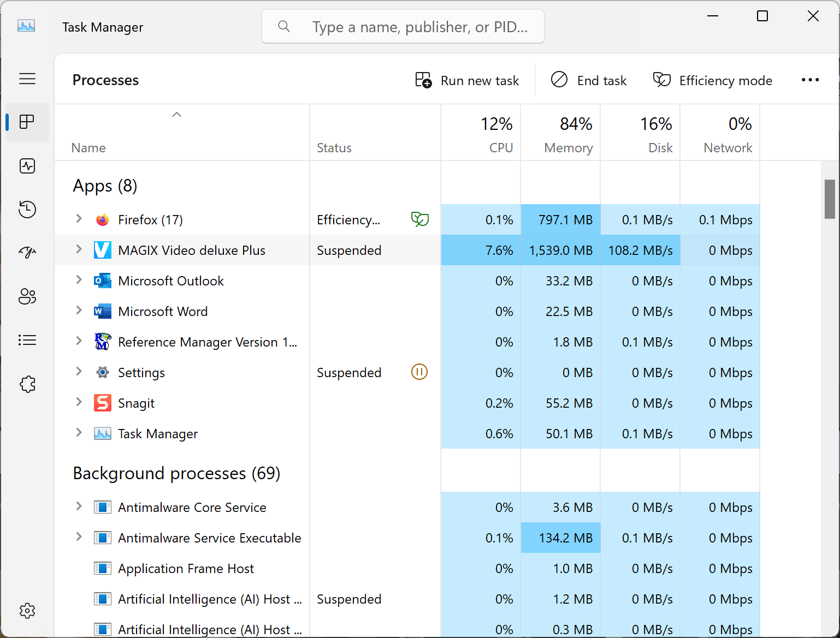Click the Reference Manager icon
This screenshot has height=638, width=840.
[103, 342]
